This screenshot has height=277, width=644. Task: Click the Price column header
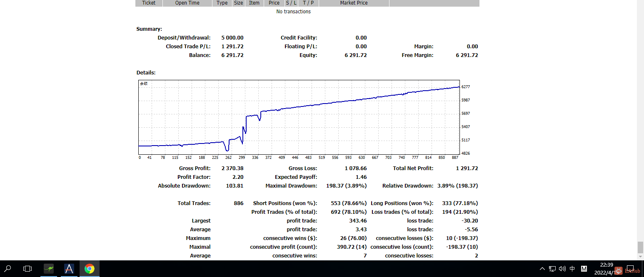coord(274,3)
